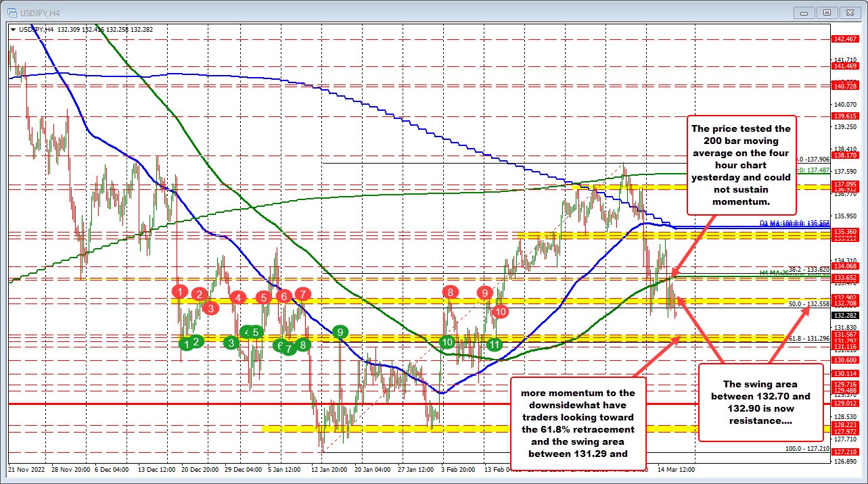
Task: Click the 140.728 red price label
Action: click(844, 86)
